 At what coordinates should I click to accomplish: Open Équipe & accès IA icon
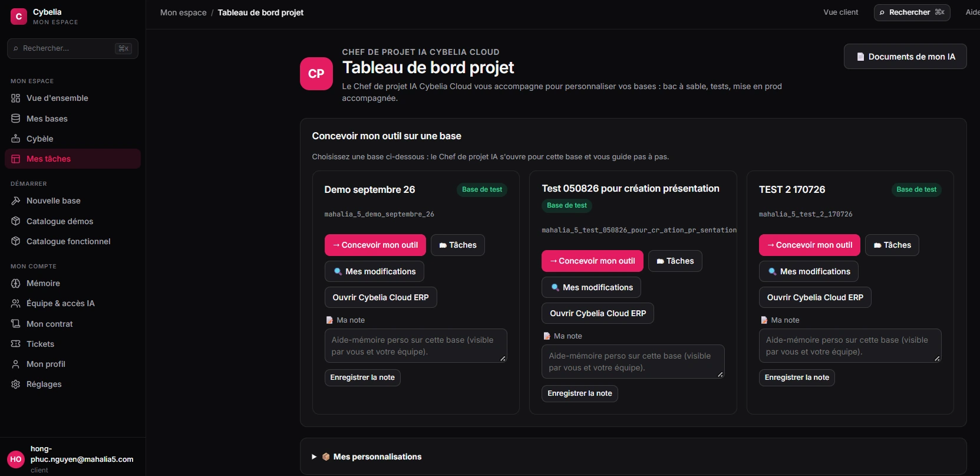coord(16,303)
